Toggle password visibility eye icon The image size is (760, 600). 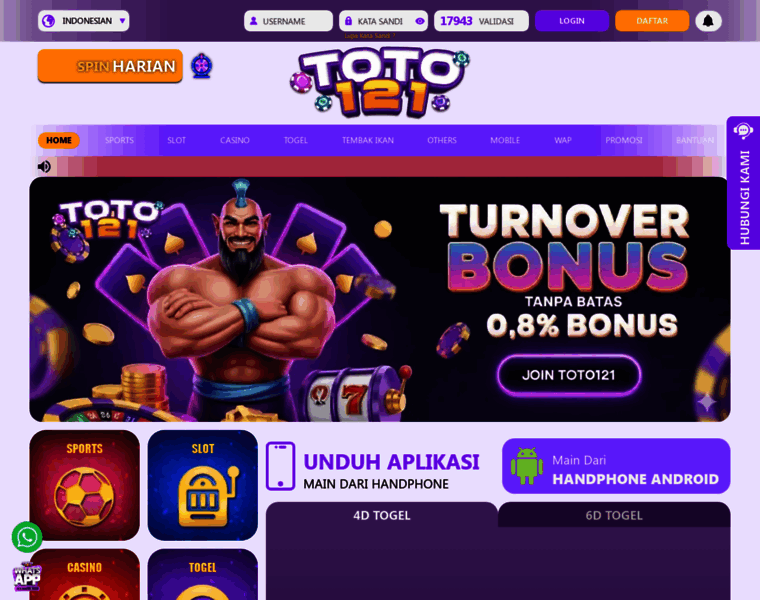click(420, 21)
